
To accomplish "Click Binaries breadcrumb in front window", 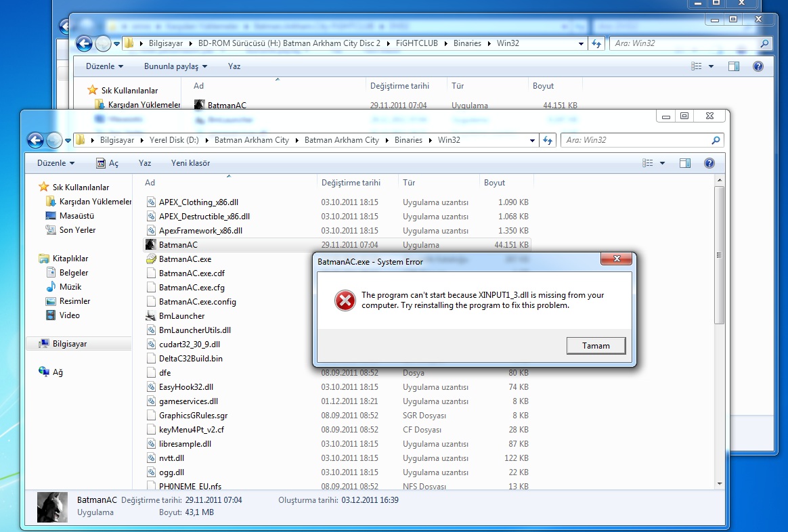I will point(408,140).
